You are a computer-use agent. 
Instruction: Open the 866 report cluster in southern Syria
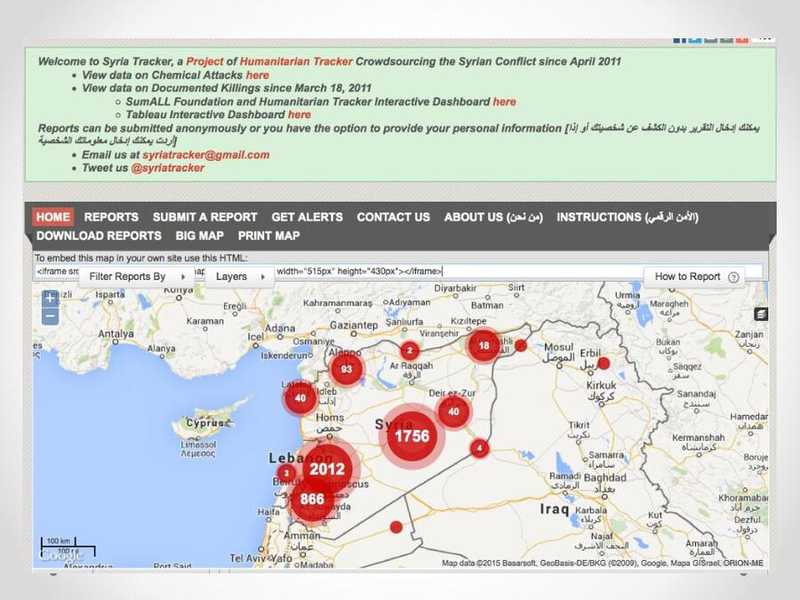[x=312, y=499]
